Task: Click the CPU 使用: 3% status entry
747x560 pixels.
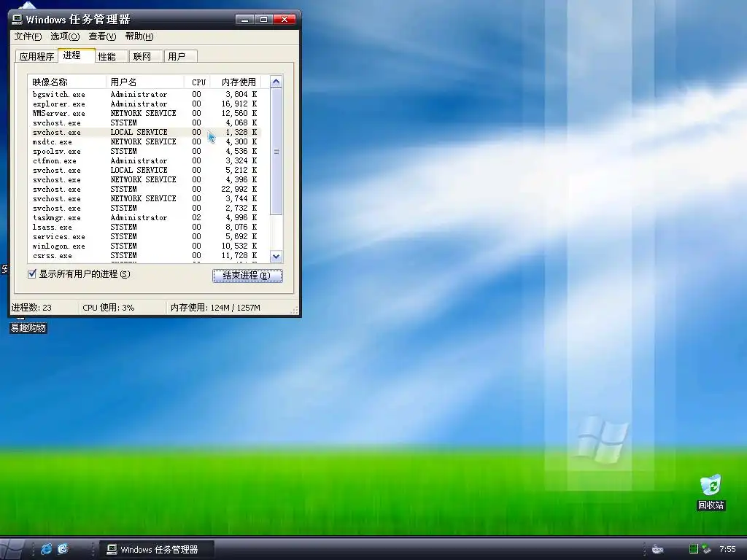Action: coord(109,308)
